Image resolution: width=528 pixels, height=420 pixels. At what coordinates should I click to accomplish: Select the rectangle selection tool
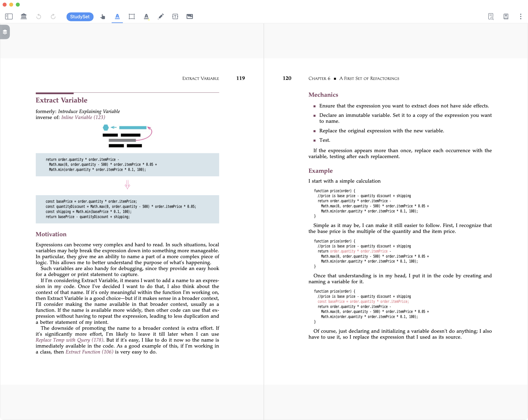(x=132, y=16)
